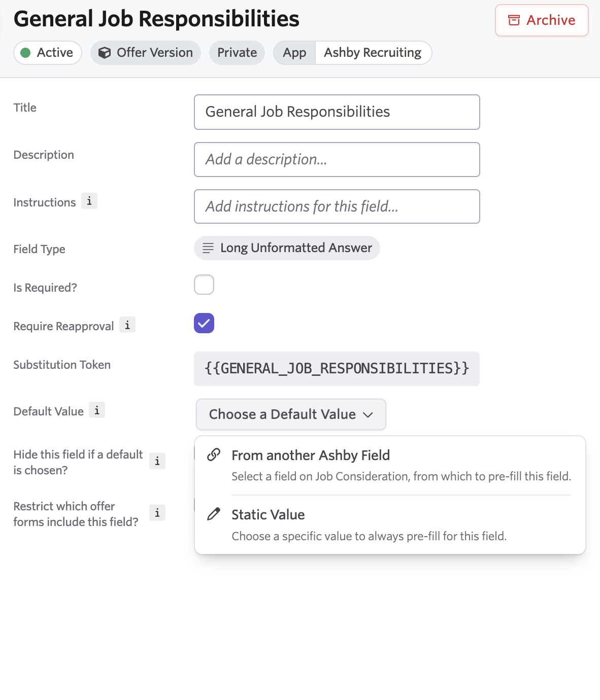Uncheck the Require Reapproval checkbox
The width and height of the screenshot is (600, 700).
coord(204,323)
